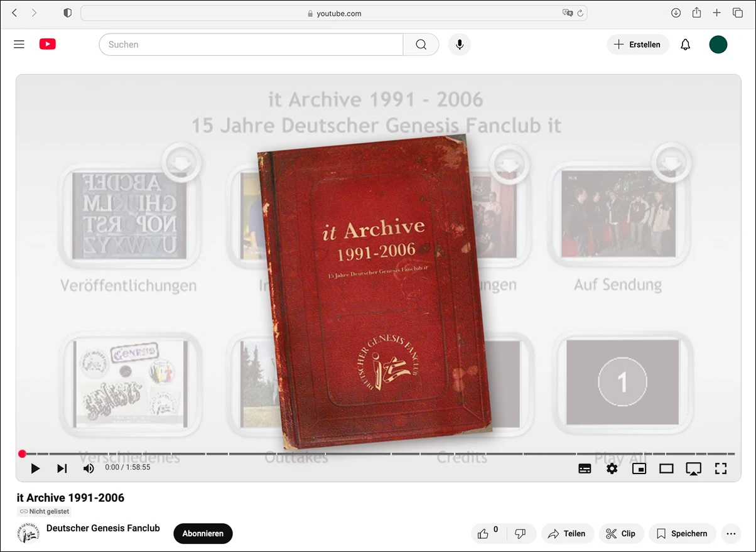This screenshot has height=552, width=756.
Task: Focus the Suchen search field
Action: (251, 45)
